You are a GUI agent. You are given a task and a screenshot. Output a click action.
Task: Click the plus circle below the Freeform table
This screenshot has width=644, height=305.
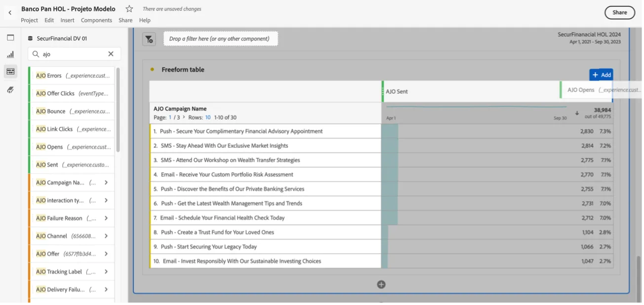tap(381, 284)
